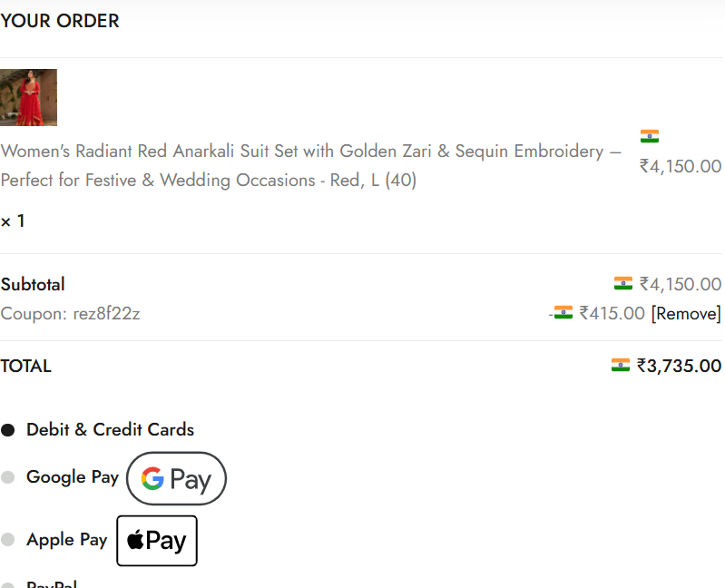The width and height of the screenshot is (725, 588).
Task: Click the India flag beside the coupon discount
Action: click(x=563, y=313)
